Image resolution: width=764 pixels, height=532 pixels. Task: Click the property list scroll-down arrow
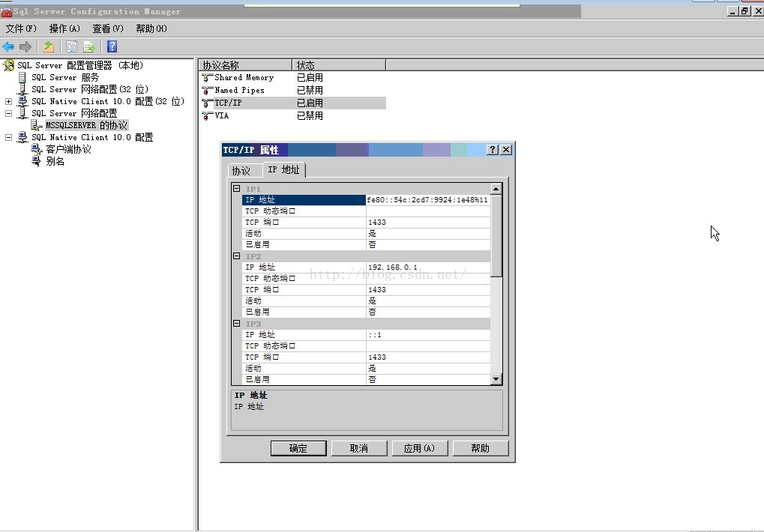click(x=496, y=380)
